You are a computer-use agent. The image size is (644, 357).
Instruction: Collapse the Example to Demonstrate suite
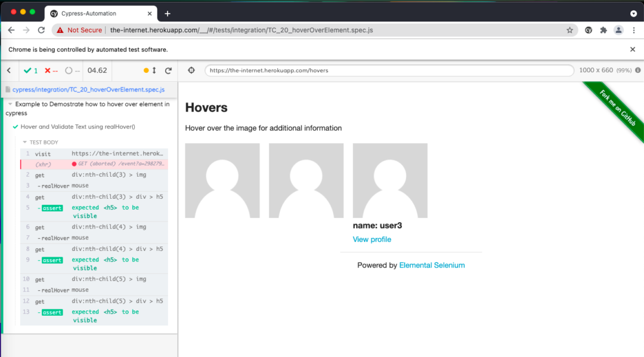pos(11,104)
